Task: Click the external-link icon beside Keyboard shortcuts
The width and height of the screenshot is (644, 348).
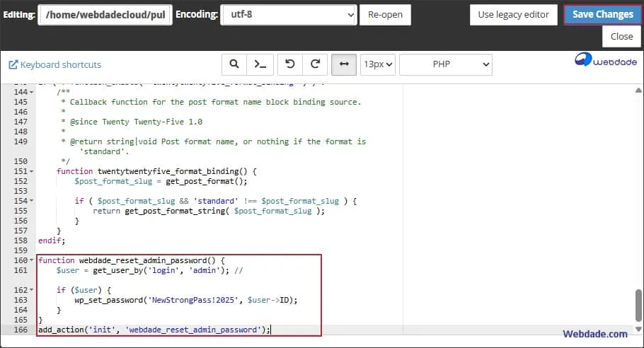Action: 13,65
